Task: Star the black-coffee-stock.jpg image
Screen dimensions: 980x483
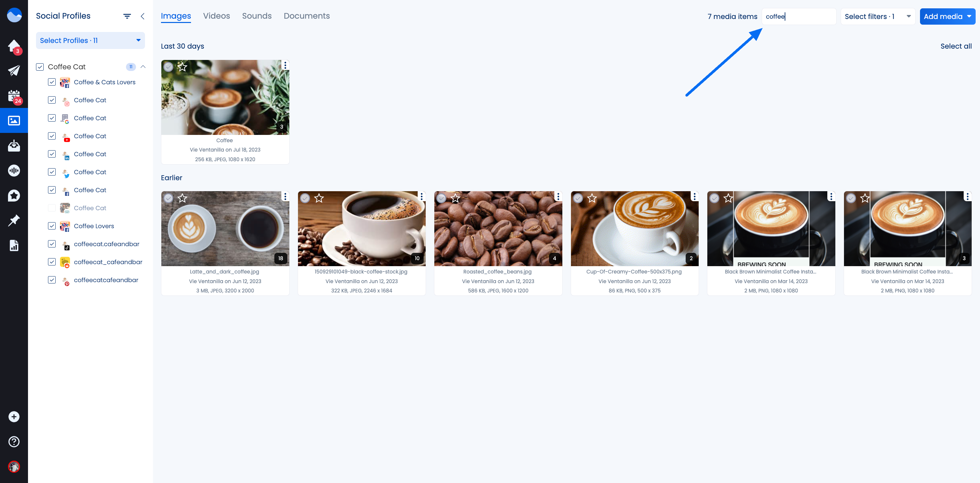Action: 319,198
